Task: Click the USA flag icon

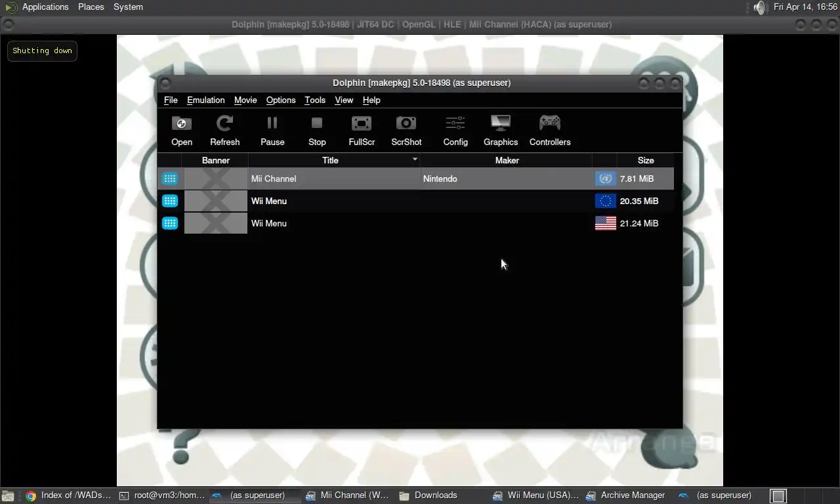Action: pyautogui.click(x=605, y=223)
